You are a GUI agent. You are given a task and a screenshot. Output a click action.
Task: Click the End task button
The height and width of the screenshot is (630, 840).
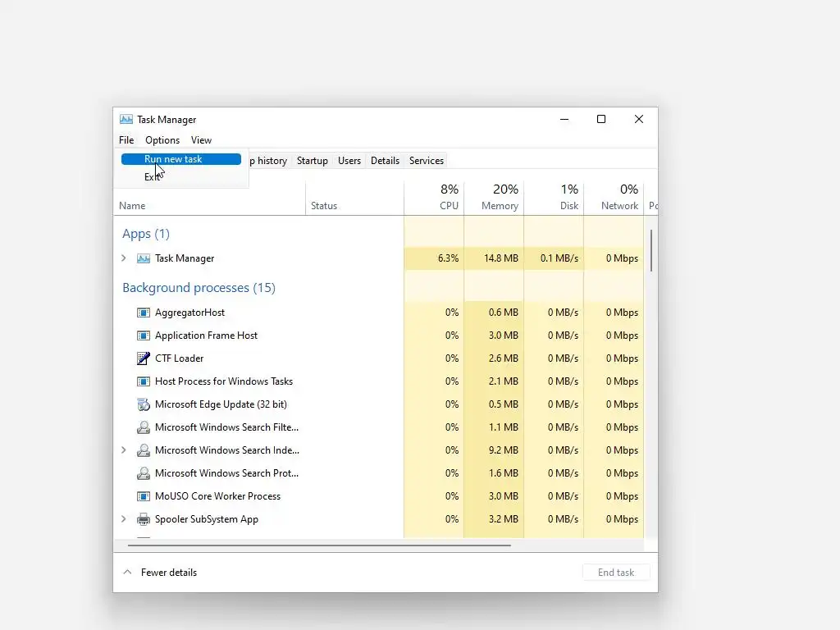(x=616, y=572)
